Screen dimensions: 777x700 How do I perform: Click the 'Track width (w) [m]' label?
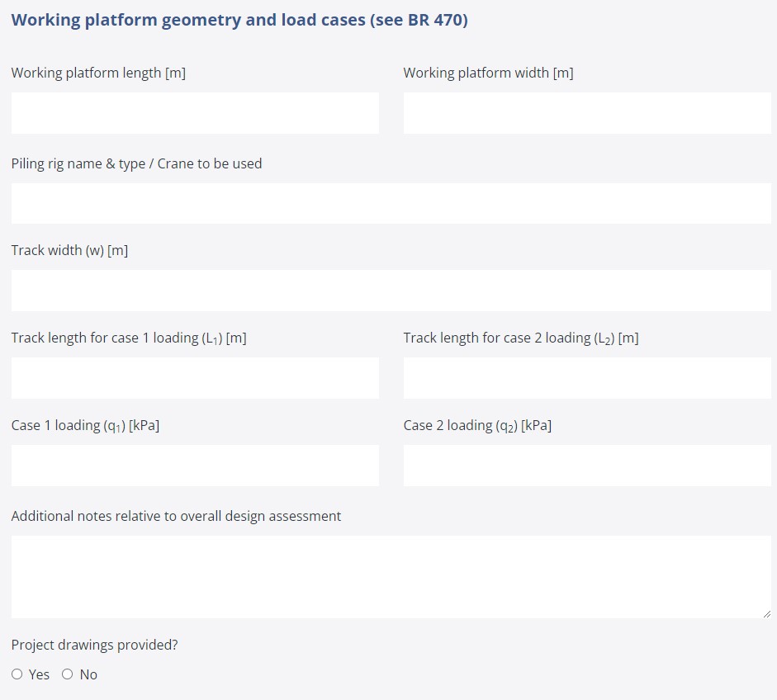(69, 250)
